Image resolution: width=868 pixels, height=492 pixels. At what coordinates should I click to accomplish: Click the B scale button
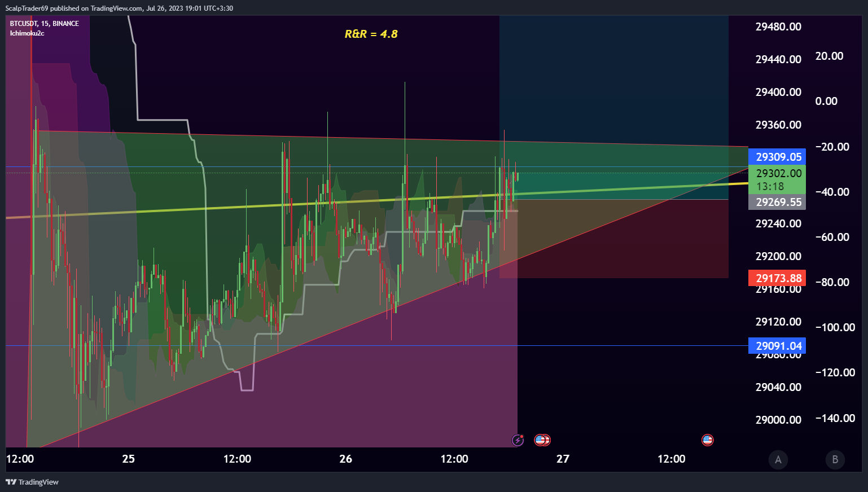(x=835, y=459)
